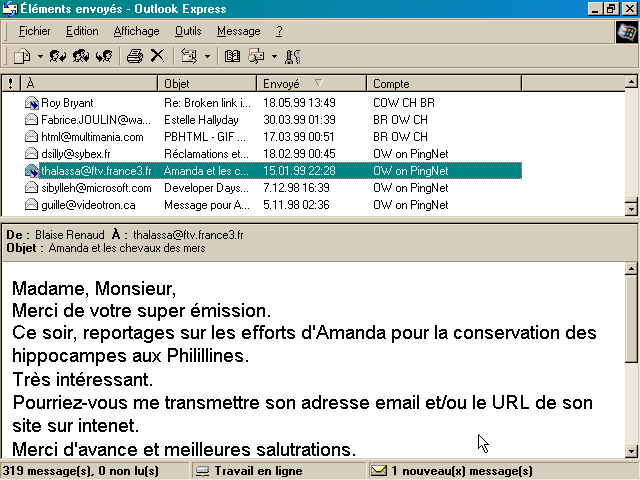
Task: Click the preview pane scrollbar thumb
Action: tap(631, 318)
